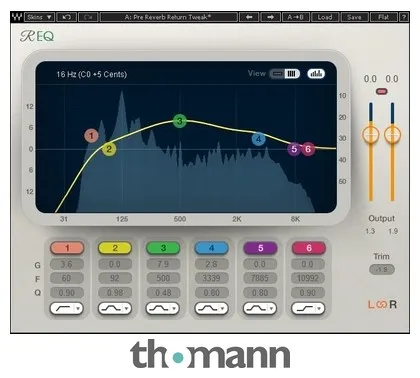420x378 pixels.
Task: Click the Load button
Action: pyautogui.click(x=325, y=17)
